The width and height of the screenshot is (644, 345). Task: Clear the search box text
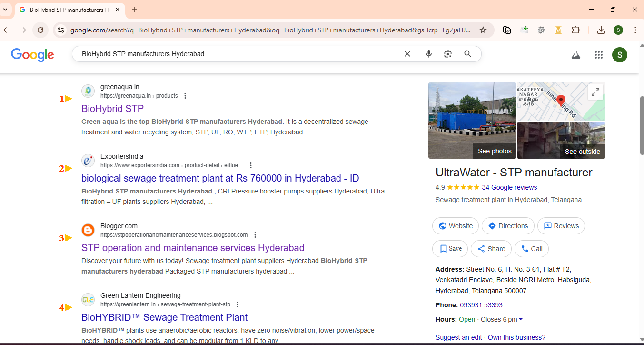[x=407, y=54]
